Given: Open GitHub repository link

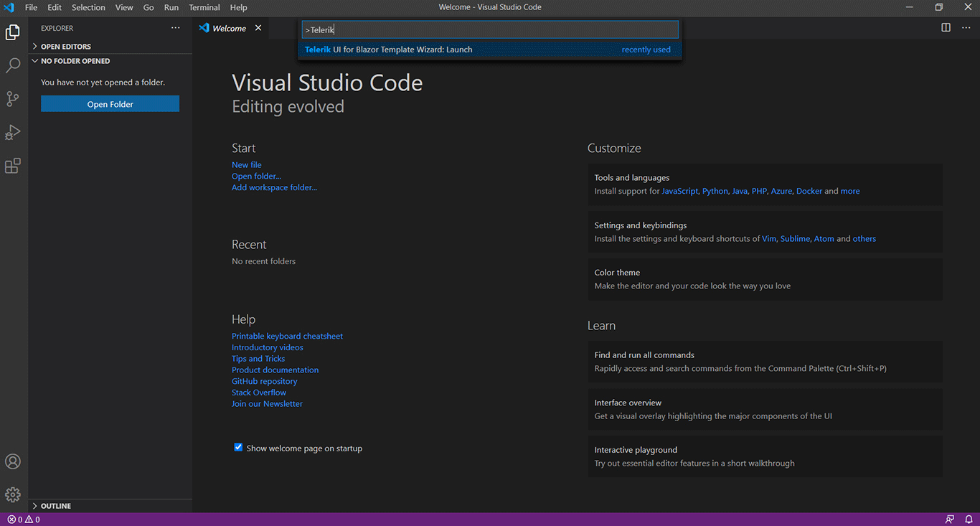Looking at the screenshot, I should pyautogui.click(x=264, y=381).
